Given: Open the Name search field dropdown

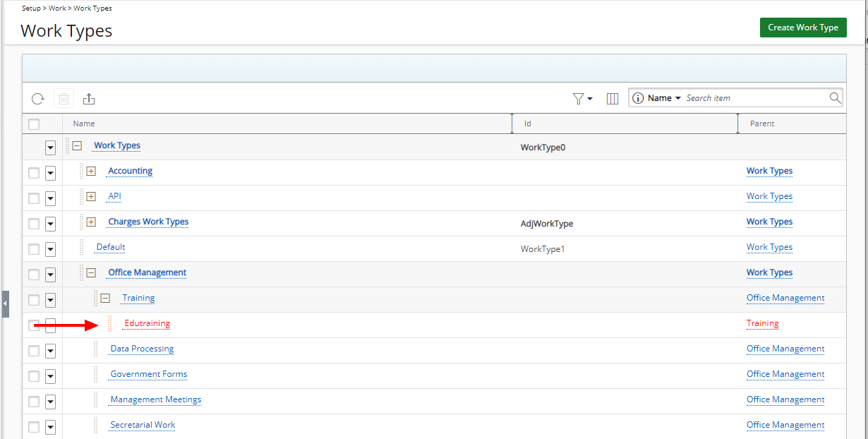Looking at the screenshot, I should pos(664,98).
